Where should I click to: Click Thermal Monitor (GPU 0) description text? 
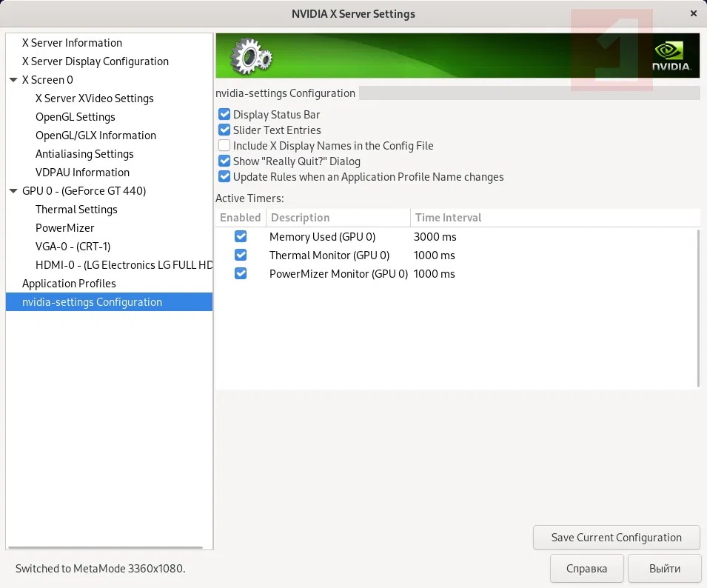coord(329,255)
